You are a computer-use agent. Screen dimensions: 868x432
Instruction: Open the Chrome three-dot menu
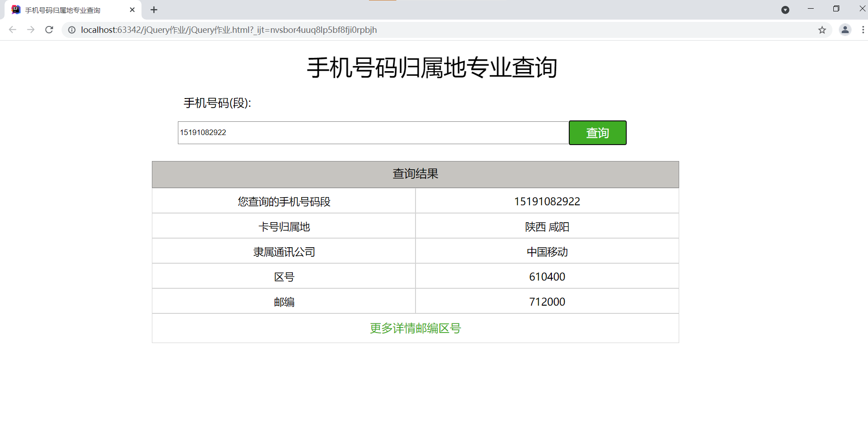[x=863, y=30]
